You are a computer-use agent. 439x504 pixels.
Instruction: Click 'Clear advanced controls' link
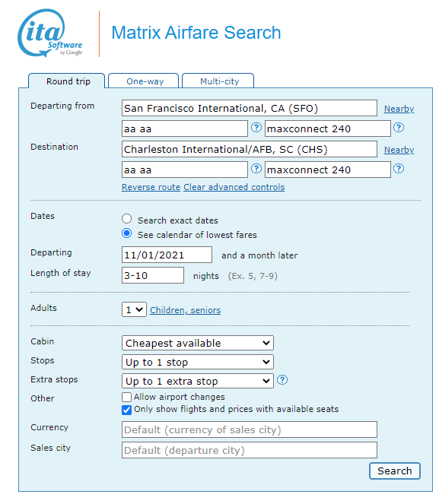(x=234, y=187)
